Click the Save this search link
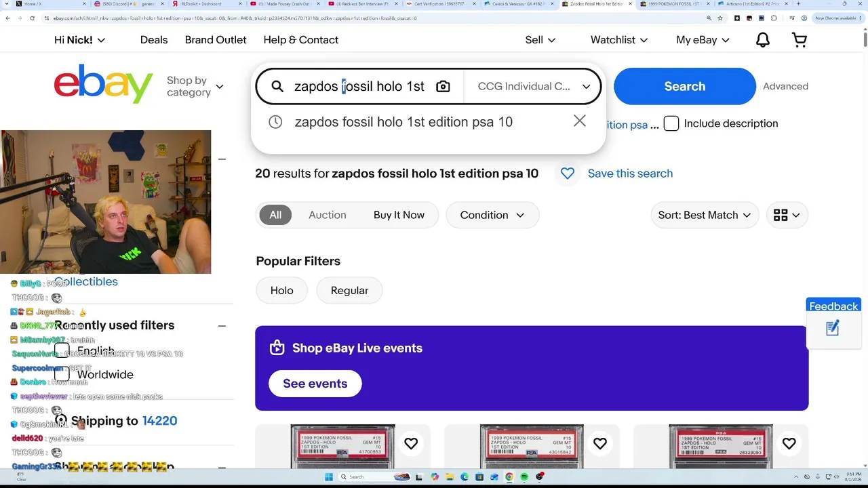 (630, 174)
